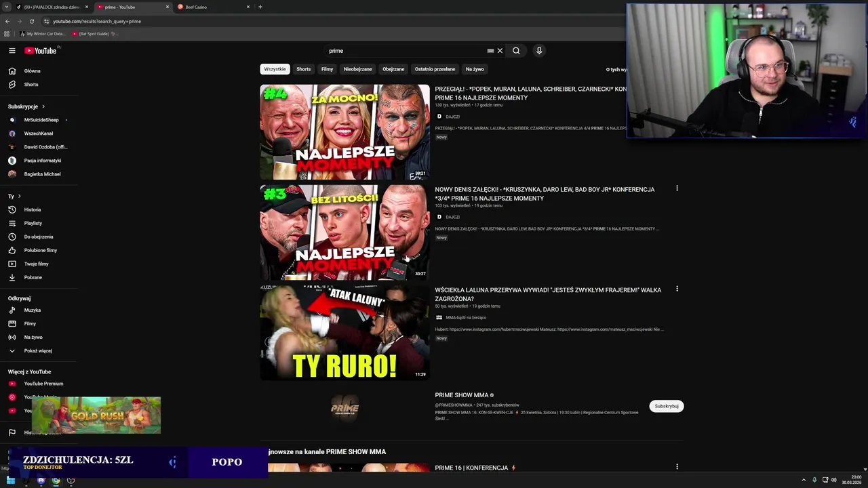Go back using browser back arrow
This screenshot has width=868, height=488.
7,21
